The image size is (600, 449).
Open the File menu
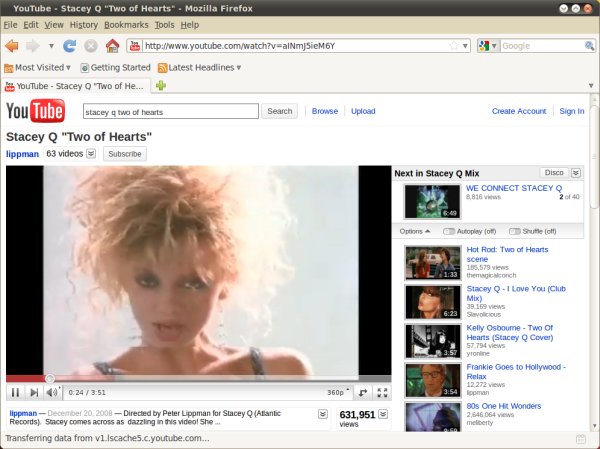coord(10,25)
